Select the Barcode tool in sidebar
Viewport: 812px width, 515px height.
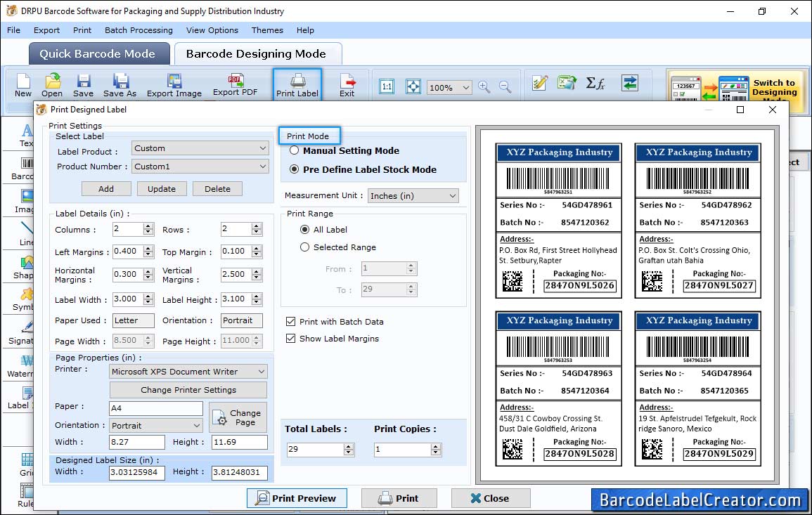(x=22, y=169)
